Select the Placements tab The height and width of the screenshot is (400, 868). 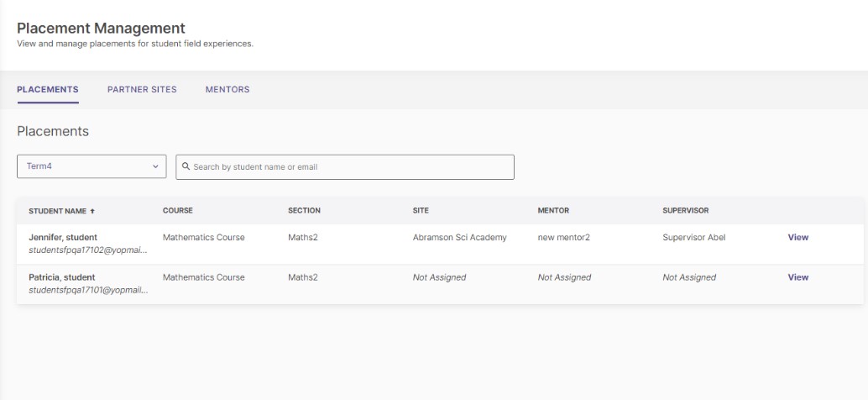pos(48,90)
